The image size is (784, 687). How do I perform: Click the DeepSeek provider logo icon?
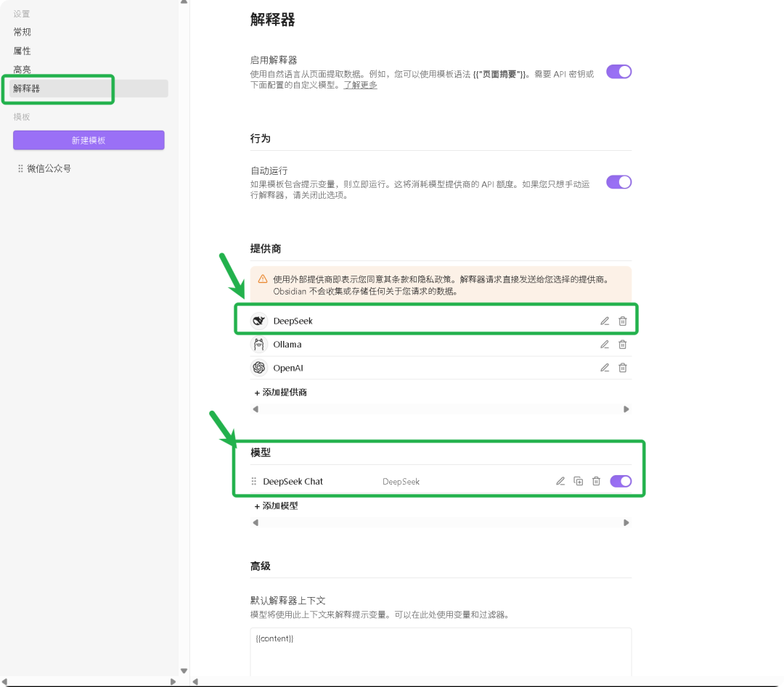click(x=258, y=320)
